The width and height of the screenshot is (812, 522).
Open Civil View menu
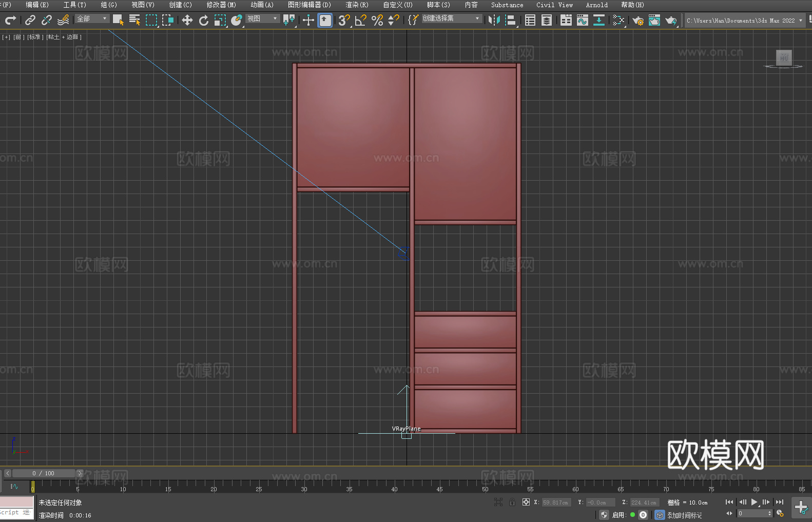point(555,5)
